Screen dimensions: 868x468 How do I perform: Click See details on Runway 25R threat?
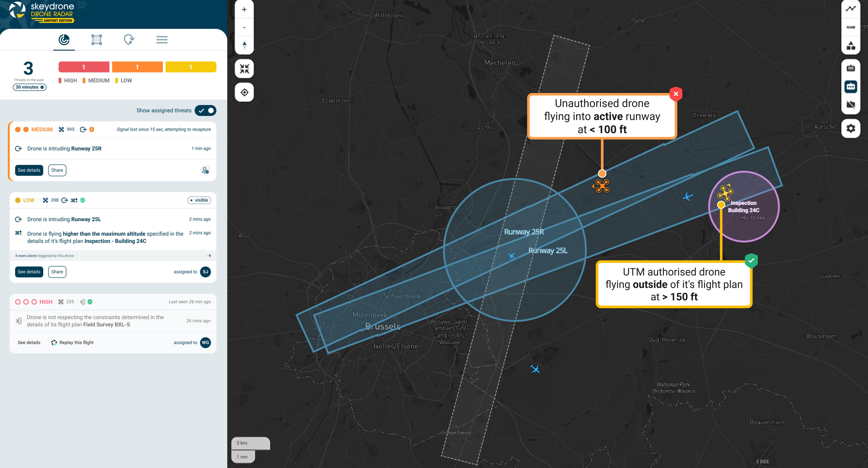(x=29, y=170)
